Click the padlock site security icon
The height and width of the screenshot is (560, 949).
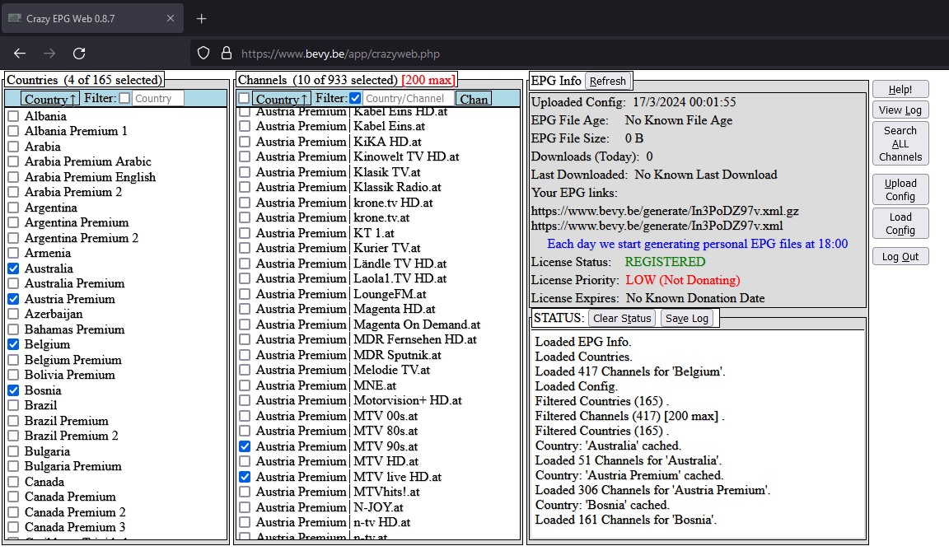coord(227,54)
